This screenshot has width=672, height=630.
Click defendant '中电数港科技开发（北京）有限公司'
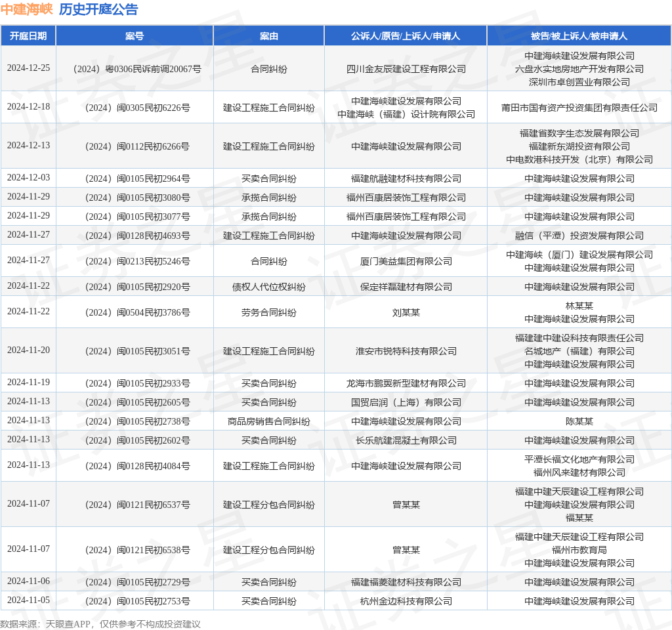coord(579,159)
